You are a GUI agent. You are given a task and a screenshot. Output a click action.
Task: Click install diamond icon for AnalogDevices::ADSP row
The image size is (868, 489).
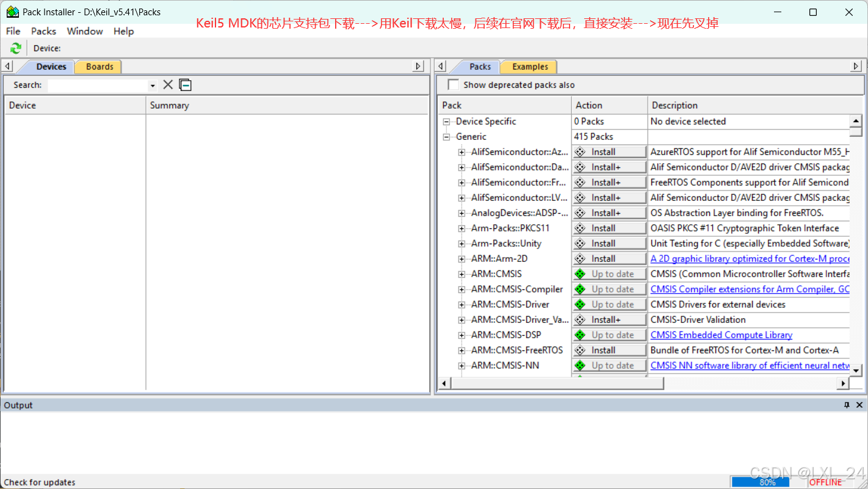pyautogui.click(x=580, y=213)
